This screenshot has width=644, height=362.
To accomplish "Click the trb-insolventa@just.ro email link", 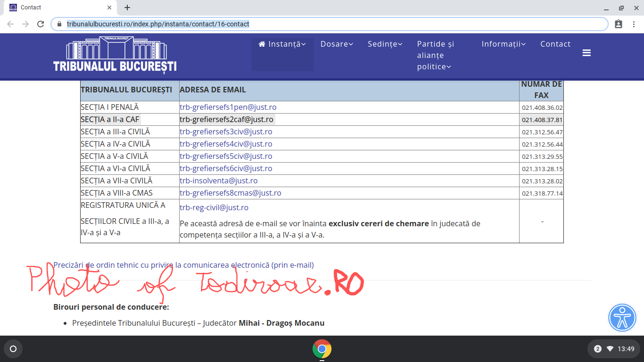I will [218, 181].
